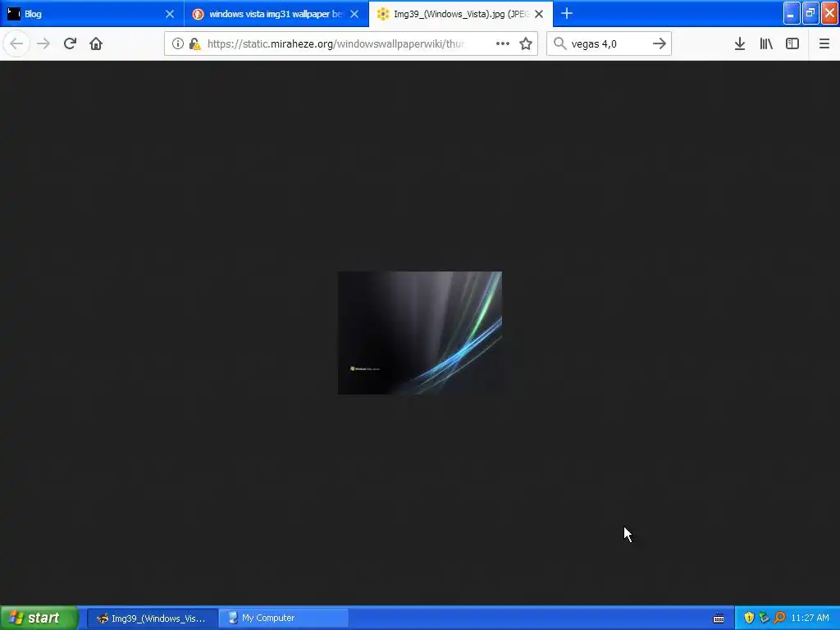Reload the current page
Screen dimensions: 840x630
click(70, 43)
